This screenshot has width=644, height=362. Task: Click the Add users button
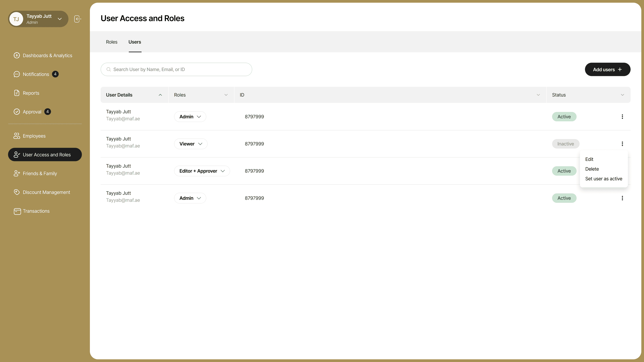pos(608,69)
